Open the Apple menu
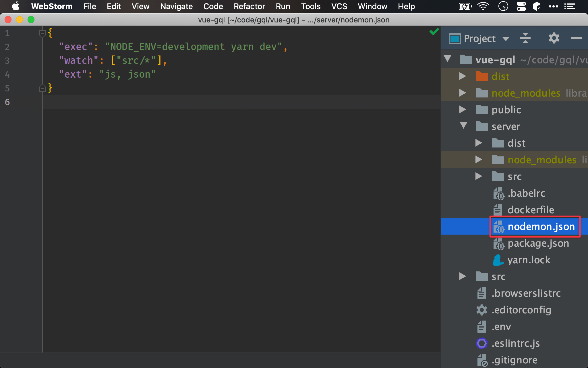 (16, 6)
